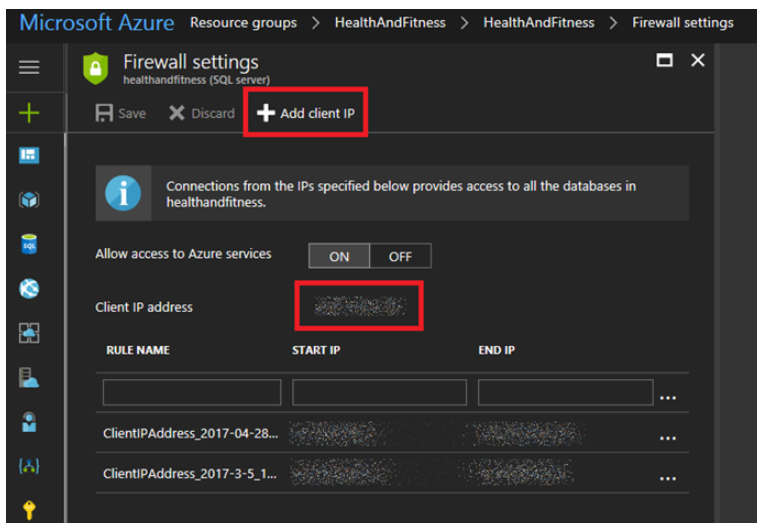Click the empty Rule Name input field
The image size is (757, 523).
(192, 392)
